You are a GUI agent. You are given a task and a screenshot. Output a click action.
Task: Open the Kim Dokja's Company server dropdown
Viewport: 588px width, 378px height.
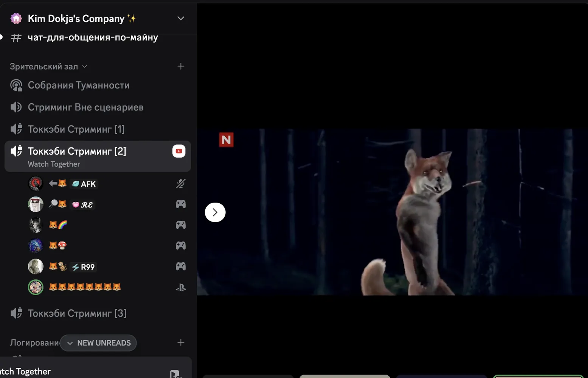click(181, 18)
